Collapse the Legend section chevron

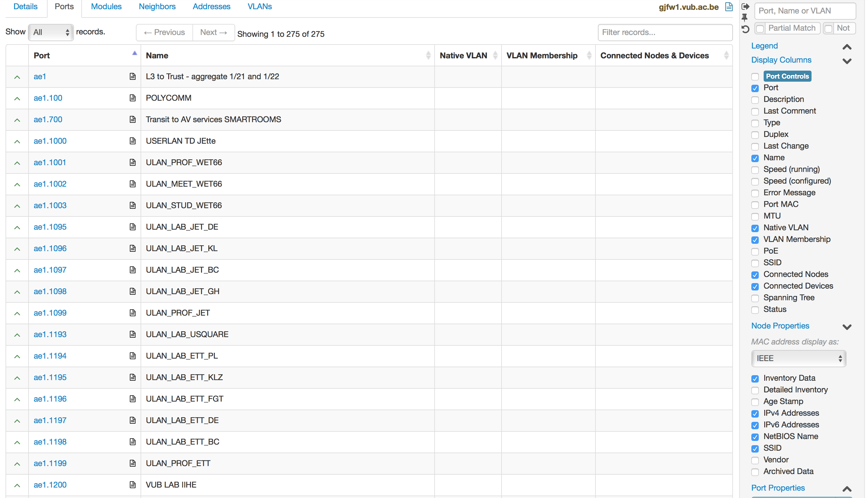point(847,47)
